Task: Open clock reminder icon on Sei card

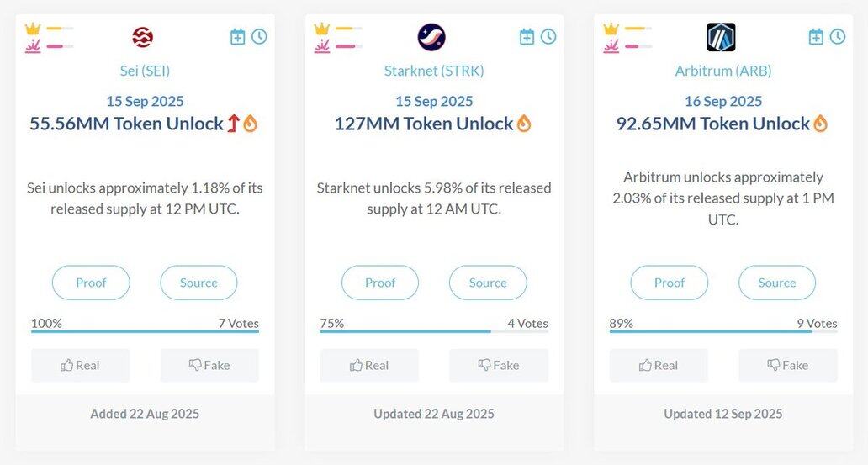Action: click(x=259, y=36)
